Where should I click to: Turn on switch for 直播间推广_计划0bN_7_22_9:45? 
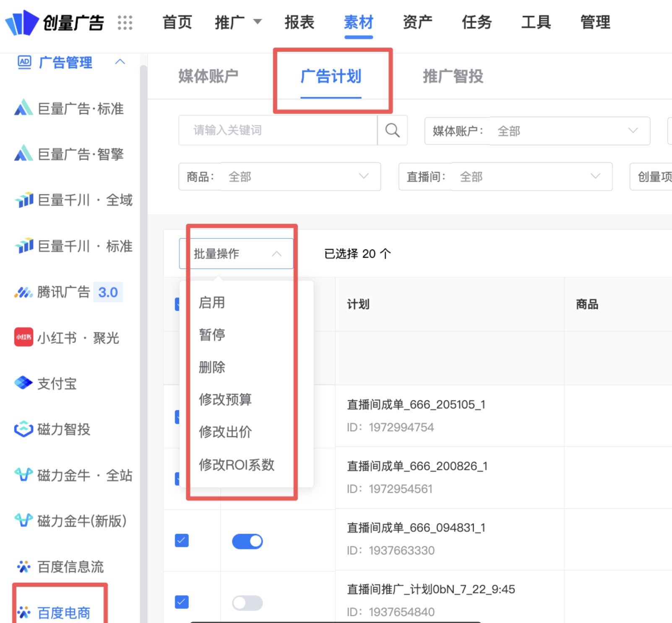(x=247, y=603)
